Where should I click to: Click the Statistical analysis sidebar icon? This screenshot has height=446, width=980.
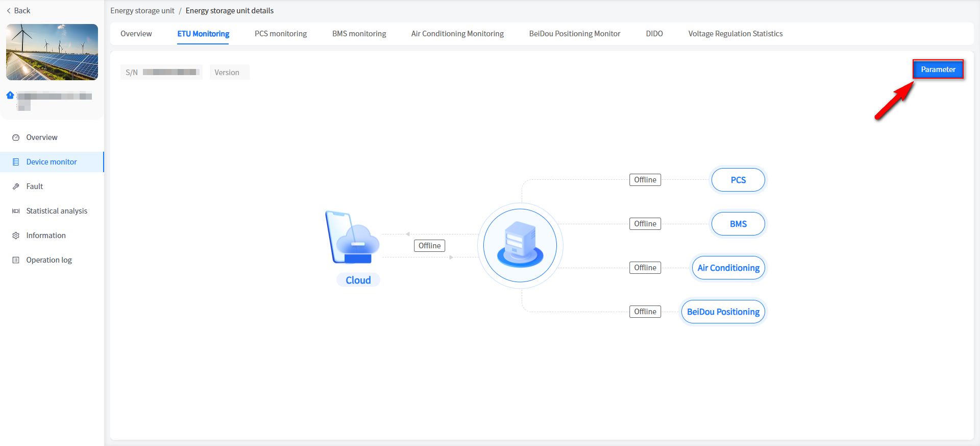16,211
